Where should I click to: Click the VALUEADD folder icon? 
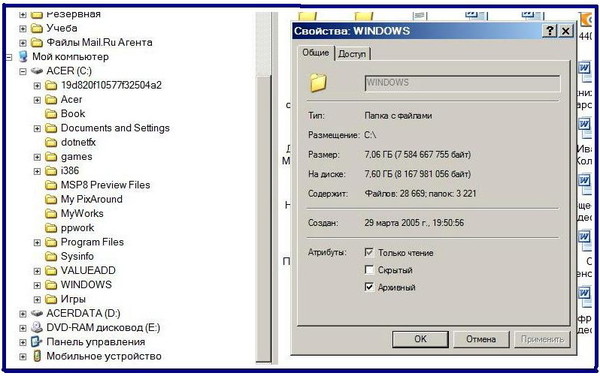pyautogui.click(x=51, y=270)
